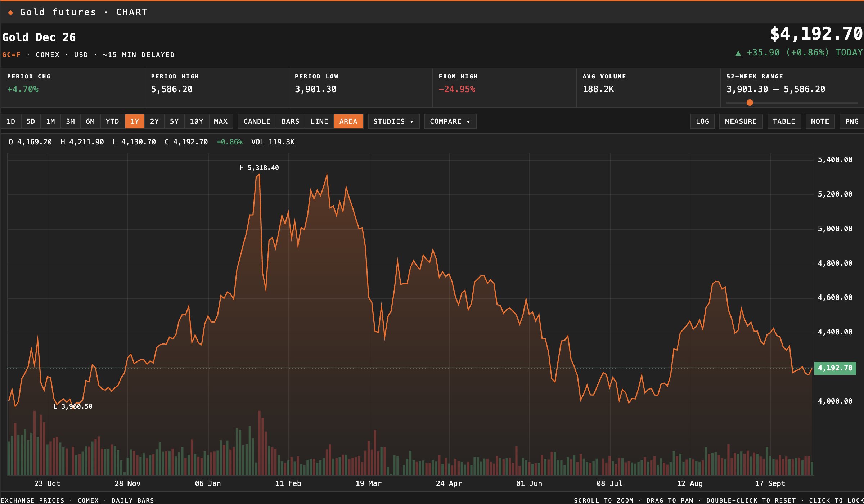Set the range to 5Y
The image size is (864, 504).
pos(174,121)
